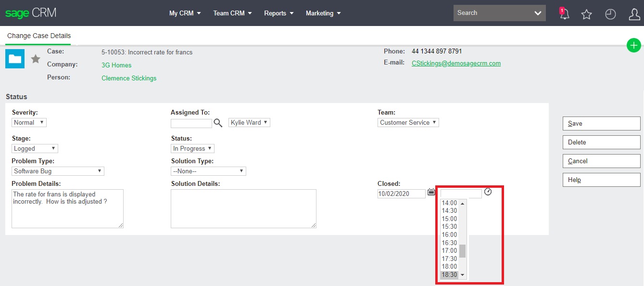This screenshot has width=644, height=286.
Task: Click the Solution Details text area
Action: [243, 208]
